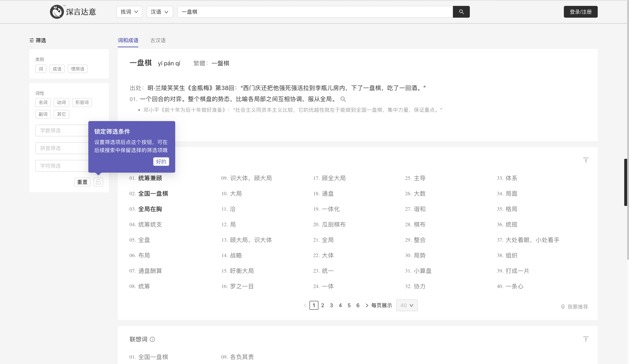Screen dimensions: 629x364
Task: Open the 找词 mode dropdown
Action: pos(129,12)
